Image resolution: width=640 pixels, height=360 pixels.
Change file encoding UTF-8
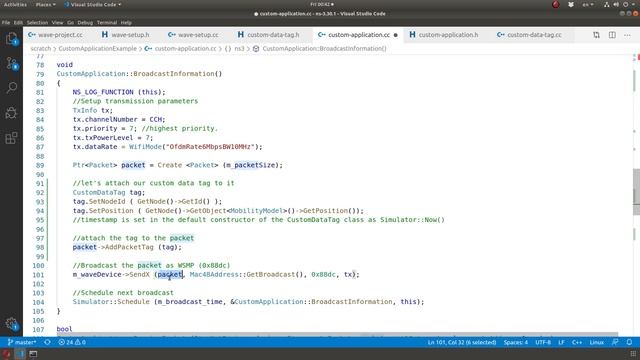coord(543,342)
